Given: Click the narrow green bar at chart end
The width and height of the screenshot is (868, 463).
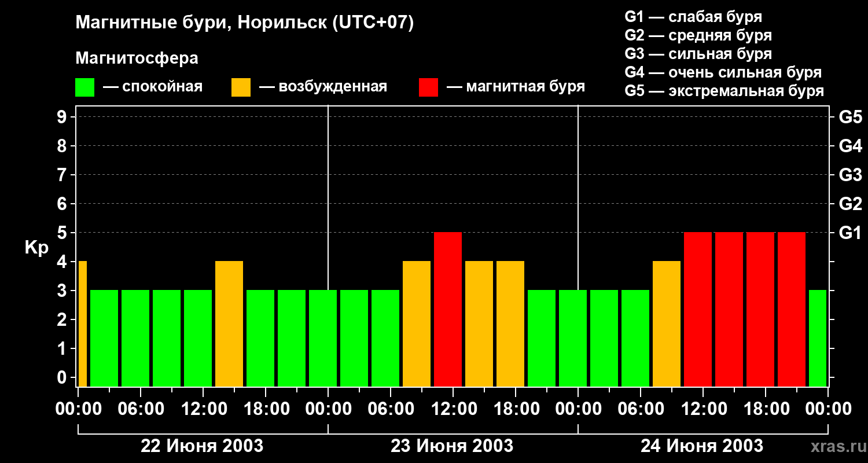Looking at the screenshot, I should [x=817, y=338].
